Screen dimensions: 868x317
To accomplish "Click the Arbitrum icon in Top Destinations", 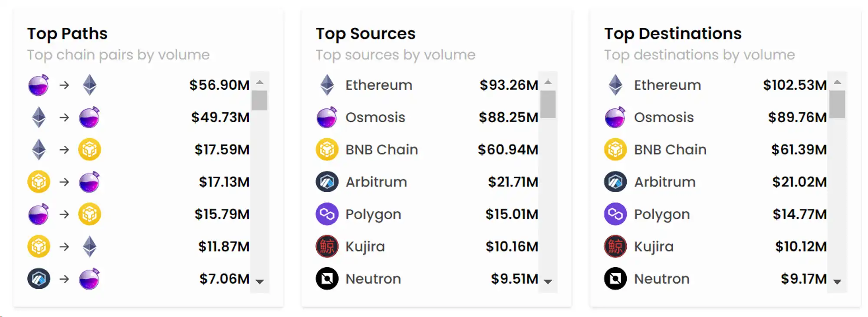I will point(615,182).
